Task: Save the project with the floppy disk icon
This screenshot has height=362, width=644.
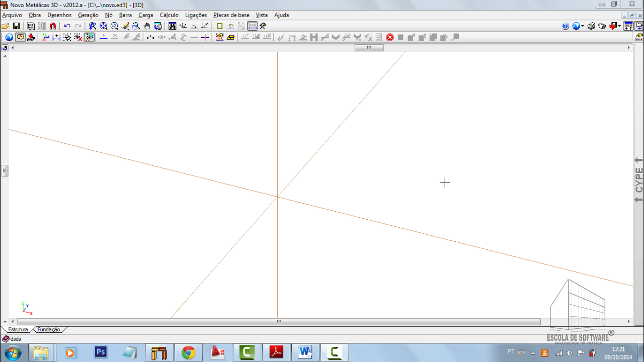Action: click(x=16, y=26)
